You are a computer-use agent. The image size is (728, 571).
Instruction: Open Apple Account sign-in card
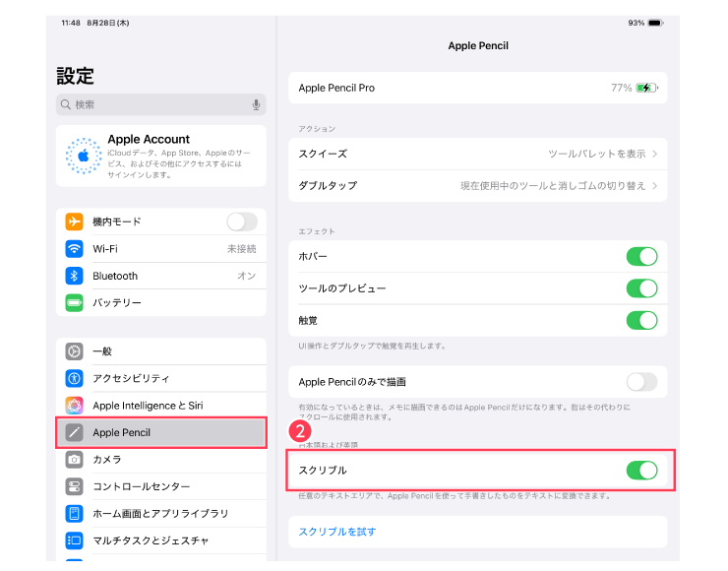pyautogui.click(x=161, y=157)
